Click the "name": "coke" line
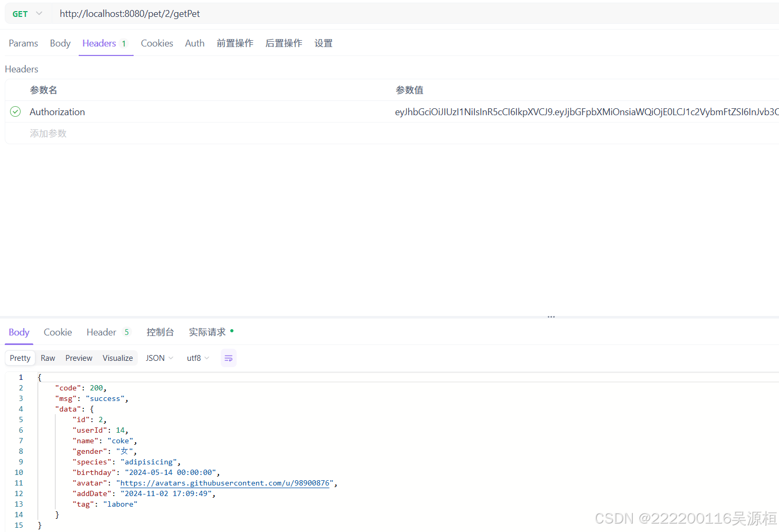 [105, 441]
